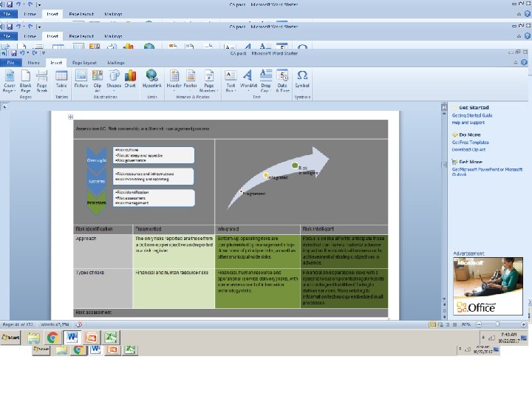532x399 pixels.
Task: Click the Word icon in the upper taskbar
Action: pos(72,338)
